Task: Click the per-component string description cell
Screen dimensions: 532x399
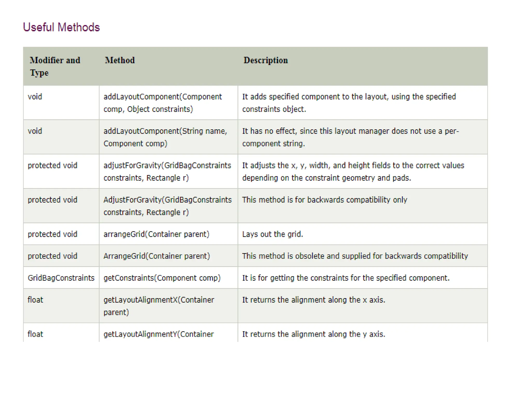Action: coord(350,137)
